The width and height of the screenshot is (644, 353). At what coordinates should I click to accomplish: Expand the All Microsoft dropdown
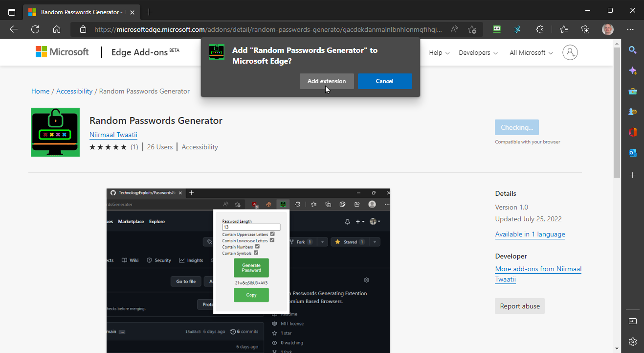pyautogui.click(x=531, y=53)
